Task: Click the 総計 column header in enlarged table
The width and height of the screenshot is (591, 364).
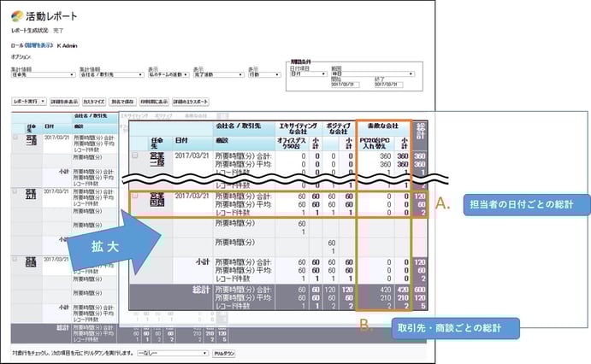Action: coord(420,132)
